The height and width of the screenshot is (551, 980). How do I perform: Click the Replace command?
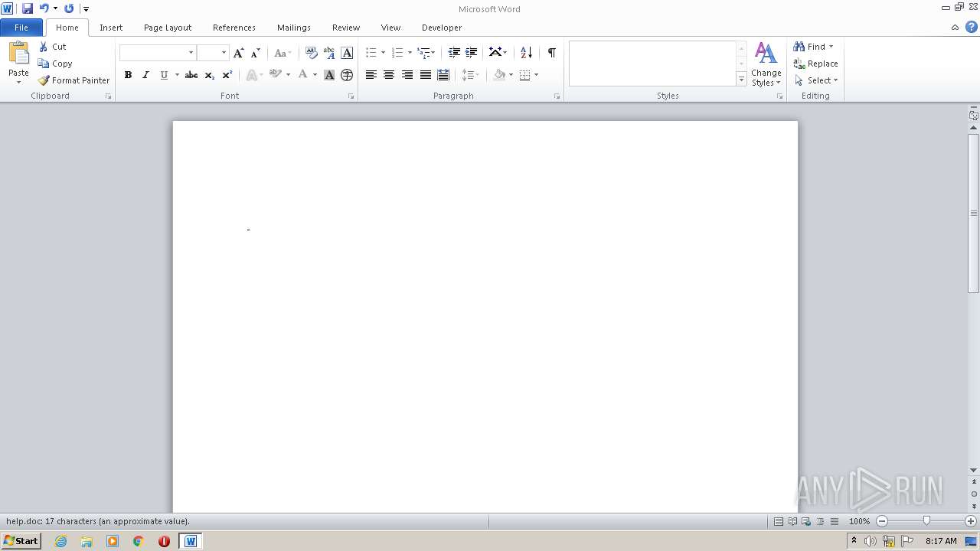click(x=816, y=64)
